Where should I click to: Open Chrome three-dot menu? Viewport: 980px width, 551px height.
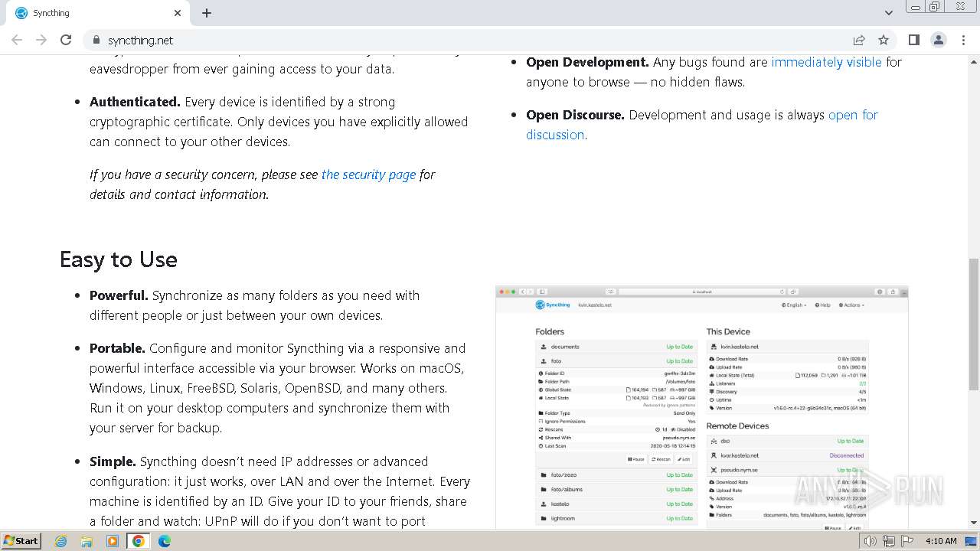point(963,40)
